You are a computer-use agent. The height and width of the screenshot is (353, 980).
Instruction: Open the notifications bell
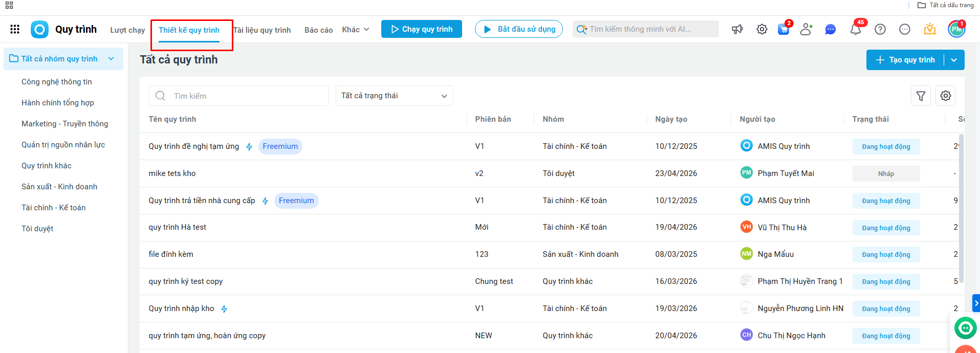point(855,30)
